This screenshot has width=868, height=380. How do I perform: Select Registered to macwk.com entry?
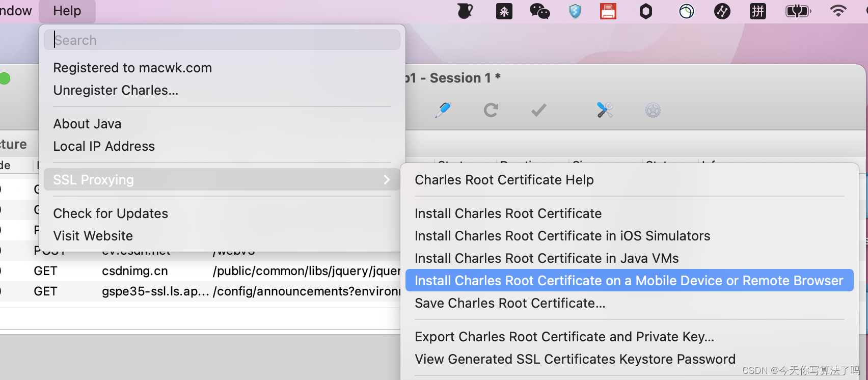pos(132,68)
